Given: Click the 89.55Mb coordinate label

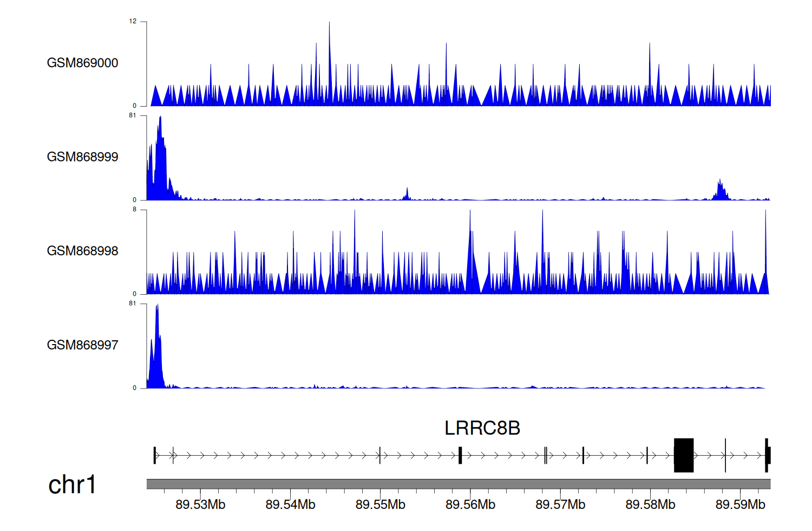Looking at the screenshot, I should pos(380,504).
